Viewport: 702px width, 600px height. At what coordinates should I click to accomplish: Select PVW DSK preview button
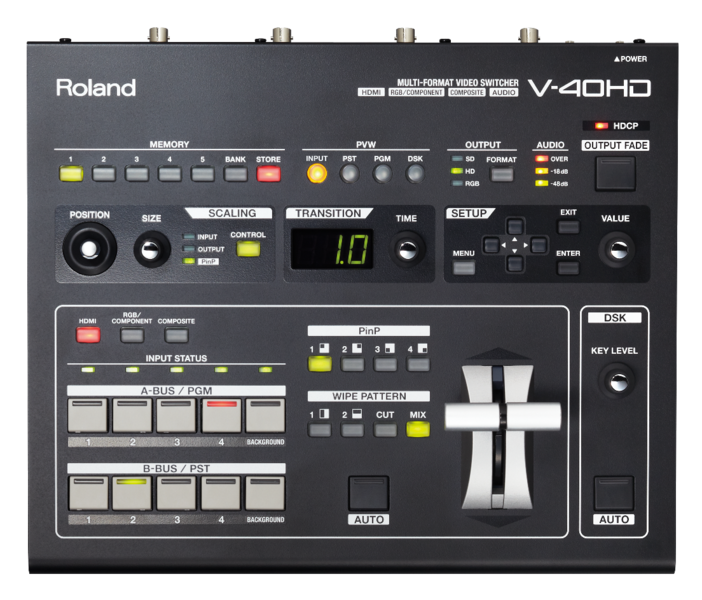(415, 173)
